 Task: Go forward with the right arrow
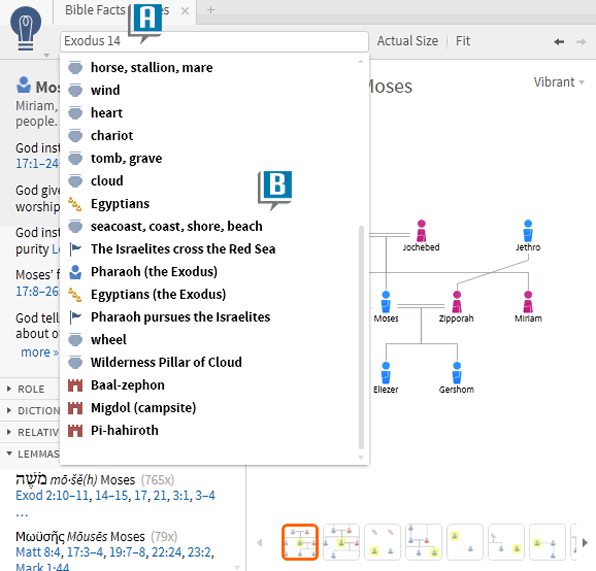click(581, 41)
